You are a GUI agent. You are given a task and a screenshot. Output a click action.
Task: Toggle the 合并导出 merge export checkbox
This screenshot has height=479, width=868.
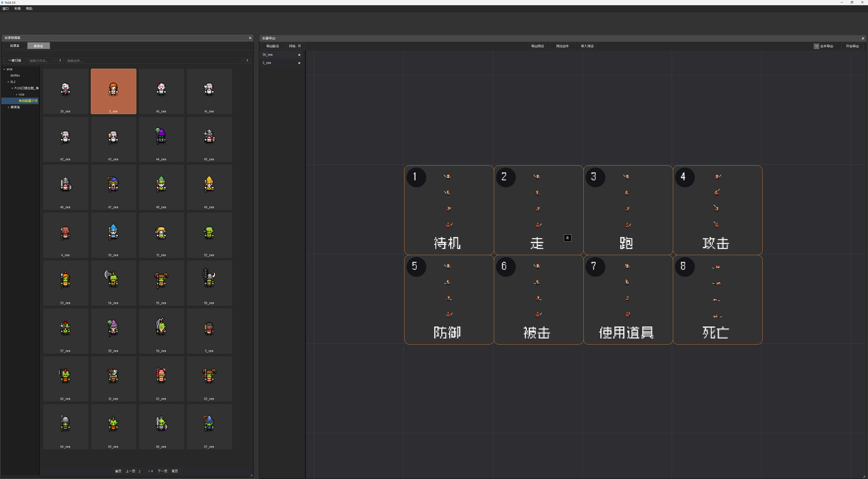point(816,46)
